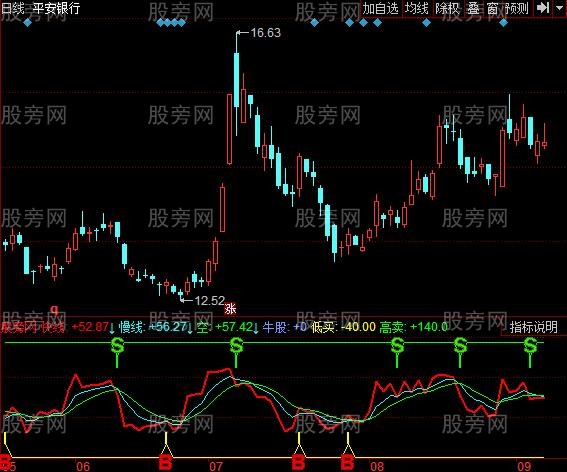Click the 牛股 +0 indicator value
The image size is (567, 472).
pyautogui.click(x=285, y=327)
